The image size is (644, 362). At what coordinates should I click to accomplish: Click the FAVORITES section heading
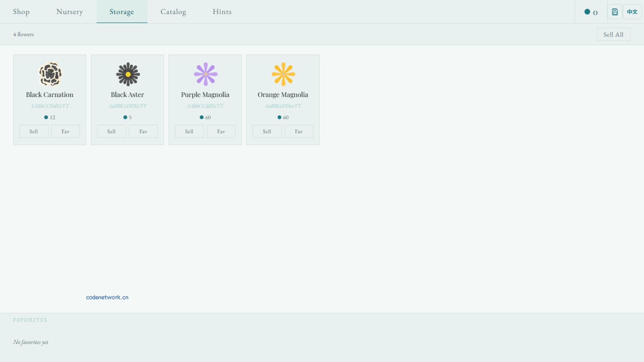[x=30, y=320]
